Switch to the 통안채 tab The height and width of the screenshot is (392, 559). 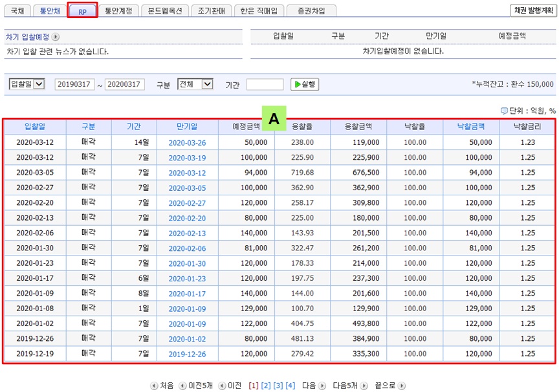pyautogui.click(x=50, y=11)
